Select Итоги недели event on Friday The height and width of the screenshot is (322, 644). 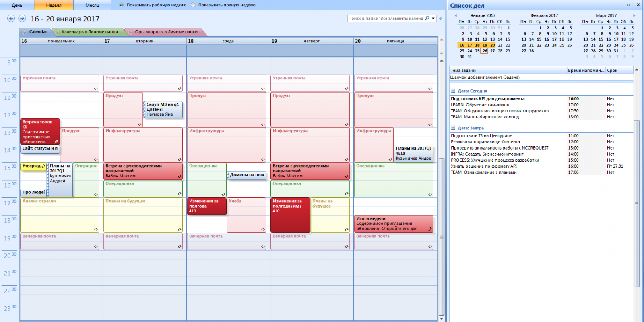pyautogui.click(x=394, y=224)
